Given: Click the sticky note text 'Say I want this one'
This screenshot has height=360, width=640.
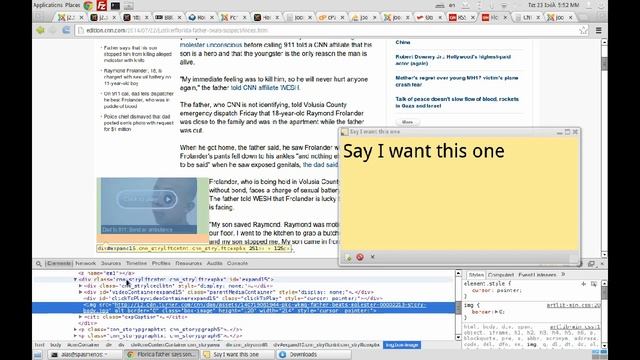Looking at the screenshot, I should click(423, 151).
